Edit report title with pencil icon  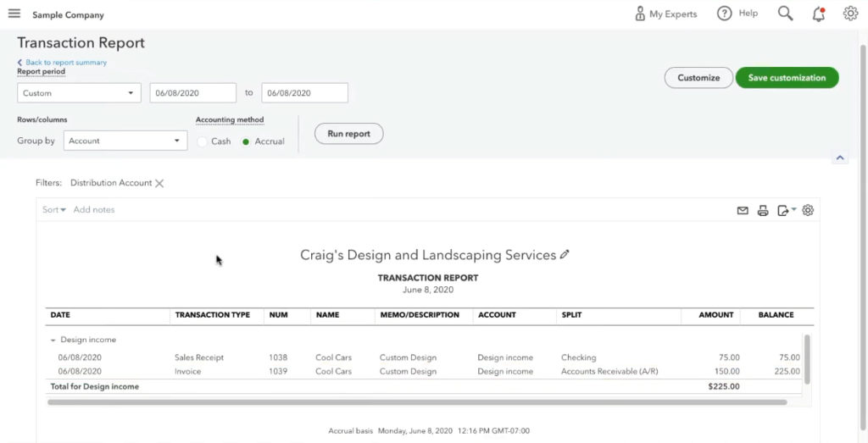565,254
